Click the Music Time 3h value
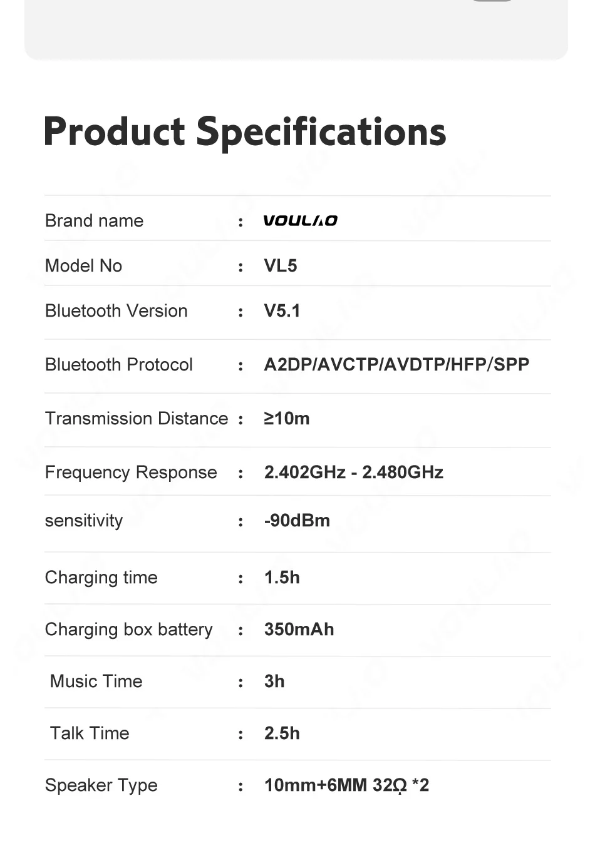Screen dimensions: 595x868 click(x=274, y=681)
